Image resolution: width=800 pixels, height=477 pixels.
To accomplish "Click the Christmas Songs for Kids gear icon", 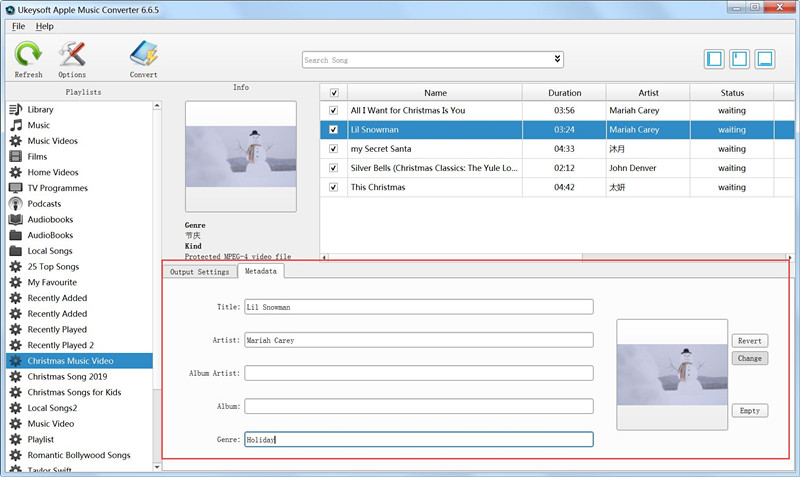I will tap(16, 392).
